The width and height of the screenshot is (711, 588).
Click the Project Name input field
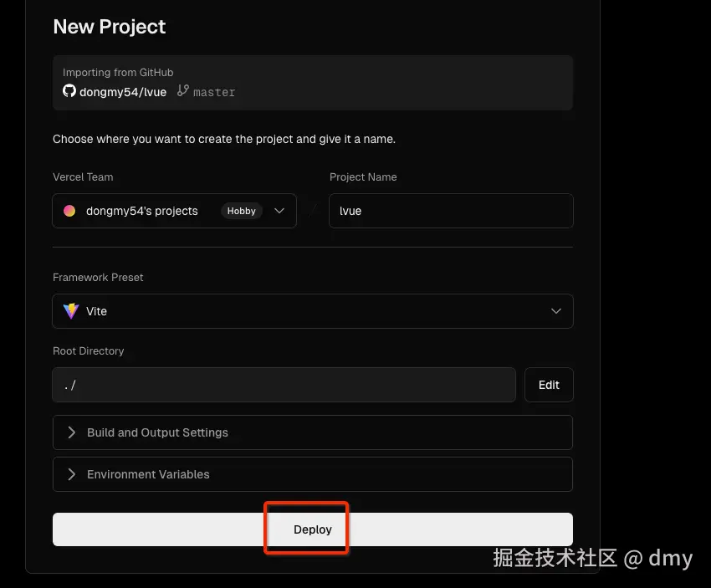[x=451, y=211]
